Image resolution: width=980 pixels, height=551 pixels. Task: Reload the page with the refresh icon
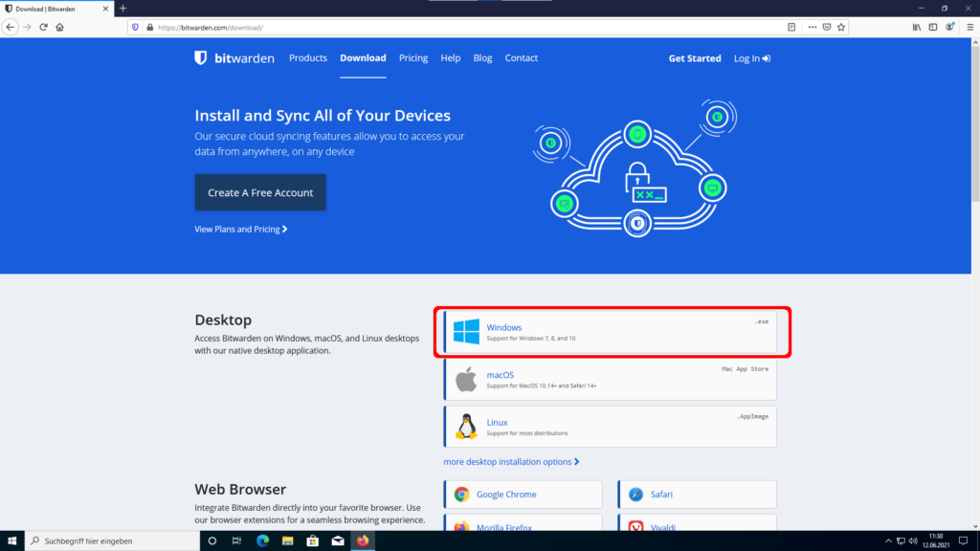(43, 27)
